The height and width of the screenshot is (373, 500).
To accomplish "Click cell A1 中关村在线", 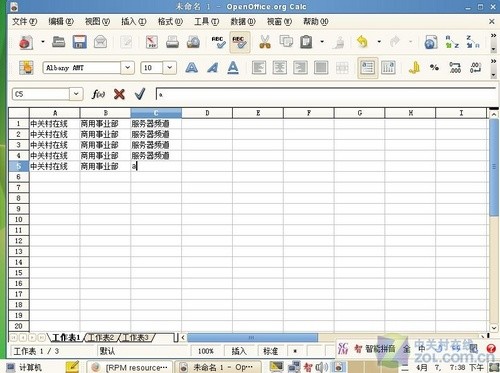I will pyautogui.click(x=55, y=124).
